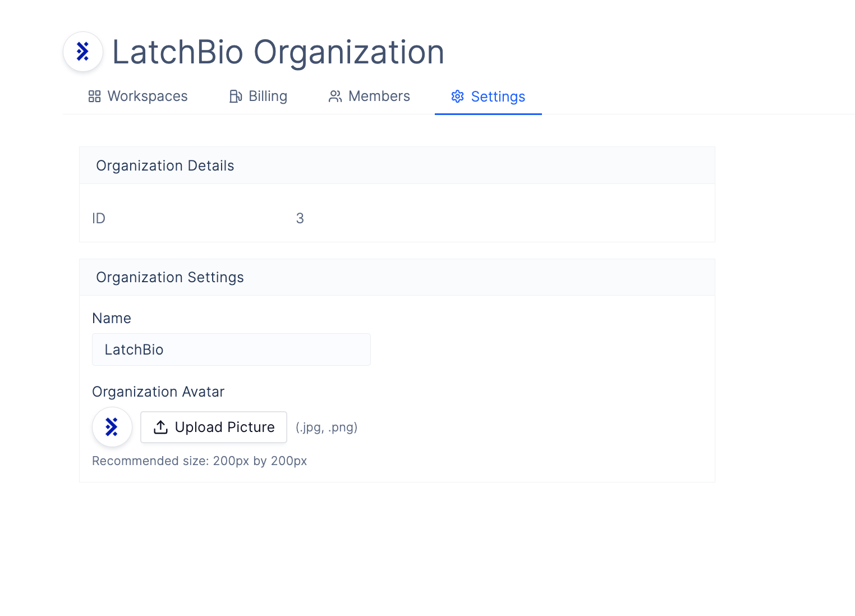Open the Workspaces tab
This screenshot has width=855, height=616.
click(138, 96)
